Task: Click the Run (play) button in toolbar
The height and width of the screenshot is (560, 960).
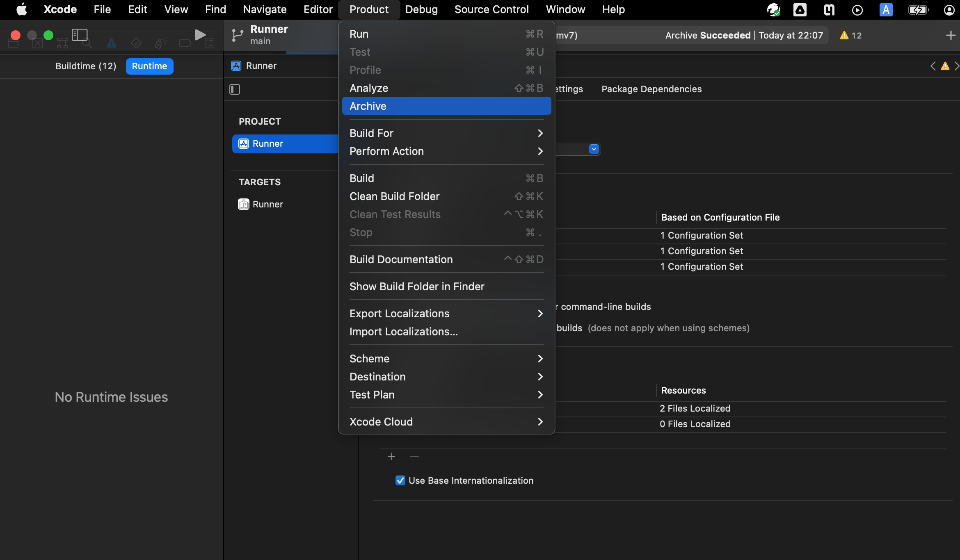Action: point(200,35)
